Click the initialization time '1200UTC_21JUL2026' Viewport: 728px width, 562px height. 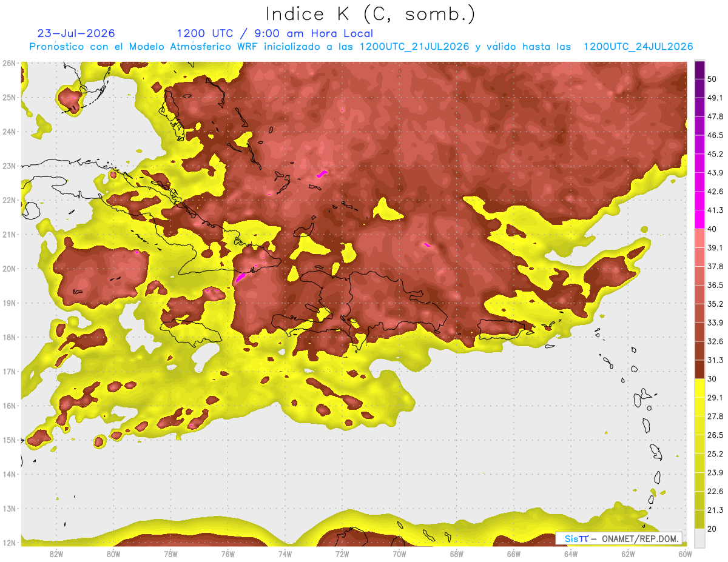click(414, 47)
